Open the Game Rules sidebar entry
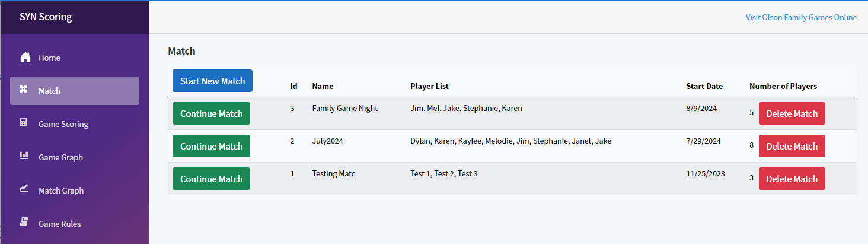Screen dimensions: 868x244 point(59,224)
